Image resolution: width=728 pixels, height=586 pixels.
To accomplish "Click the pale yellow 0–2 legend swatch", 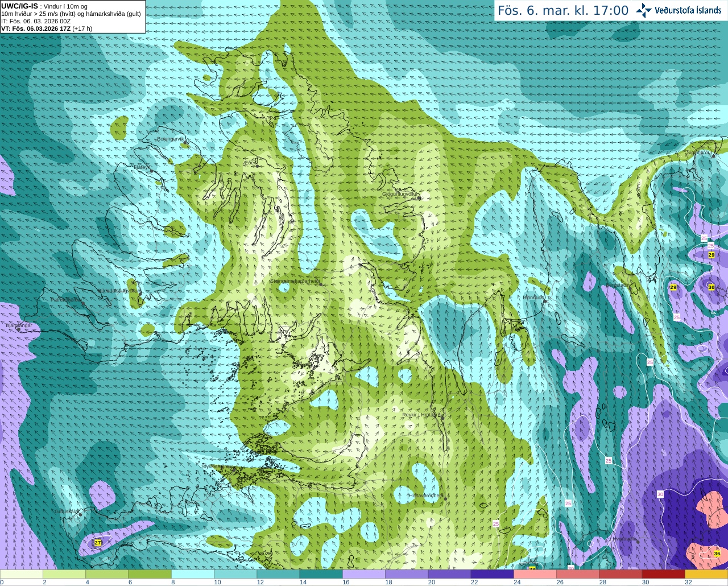I will [21, 573].
